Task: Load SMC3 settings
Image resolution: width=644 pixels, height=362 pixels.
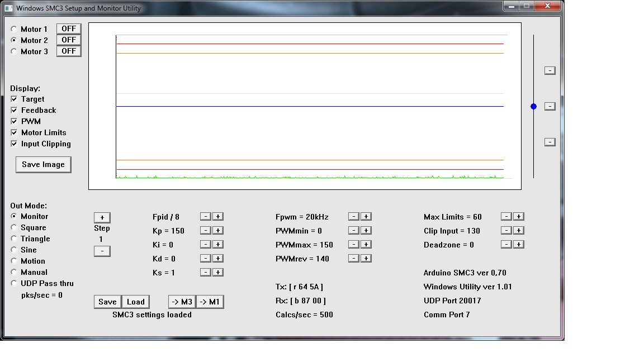Action: tap(135, 302)
